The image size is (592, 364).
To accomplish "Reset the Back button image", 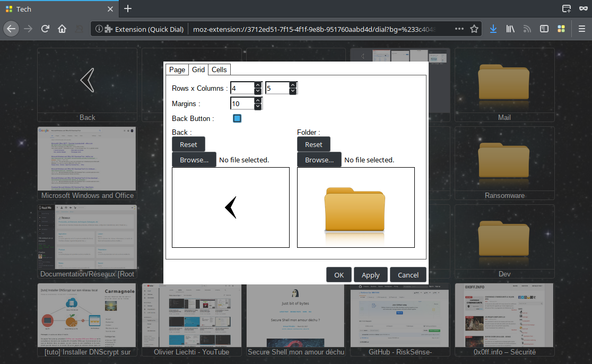I will pos(188,144).
